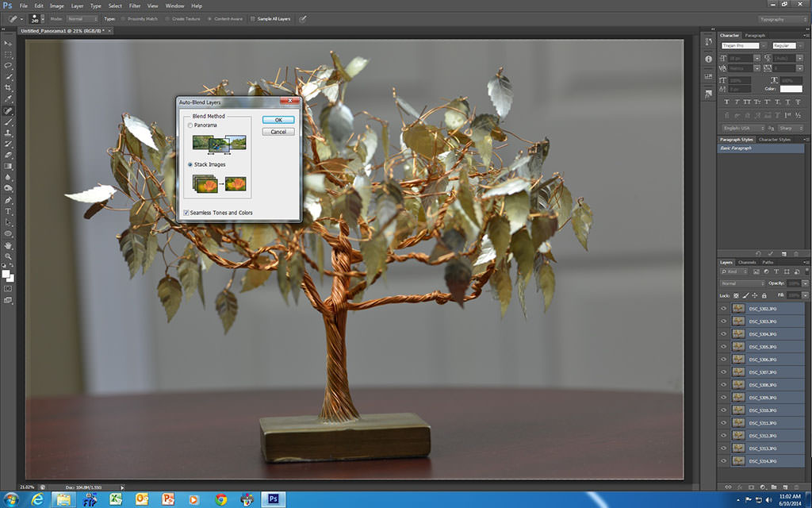Select the Clone Stamp tool

coord(8,133)
